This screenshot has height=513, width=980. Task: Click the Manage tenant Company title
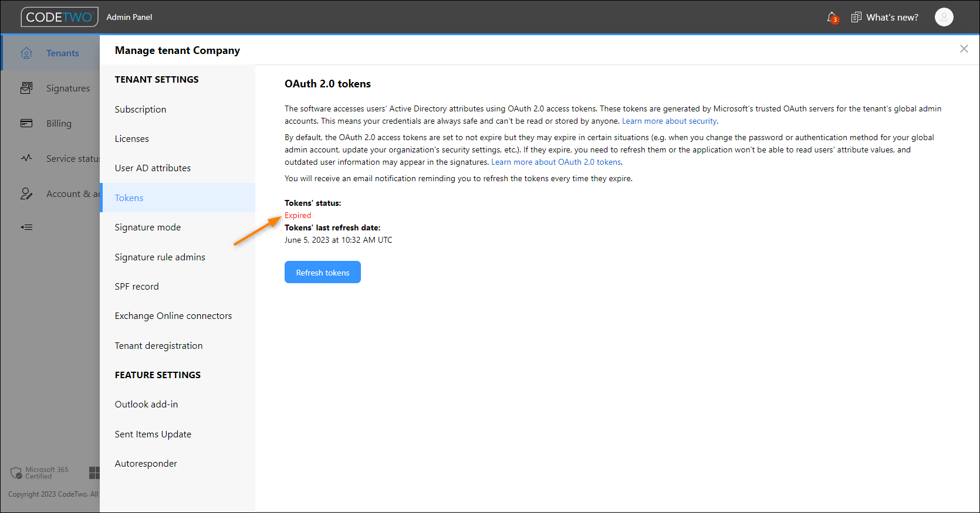coord(177,50)
